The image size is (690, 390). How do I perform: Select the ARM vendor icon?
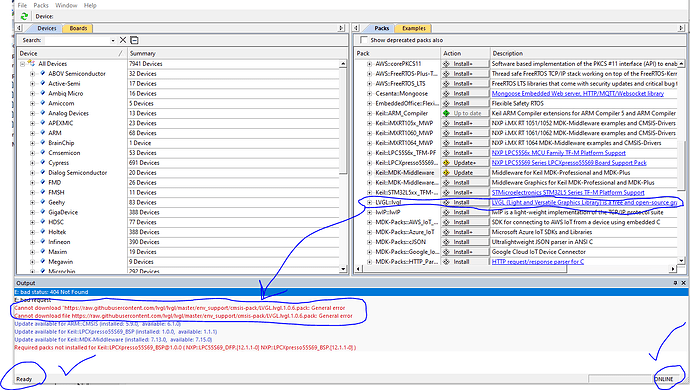43,132
